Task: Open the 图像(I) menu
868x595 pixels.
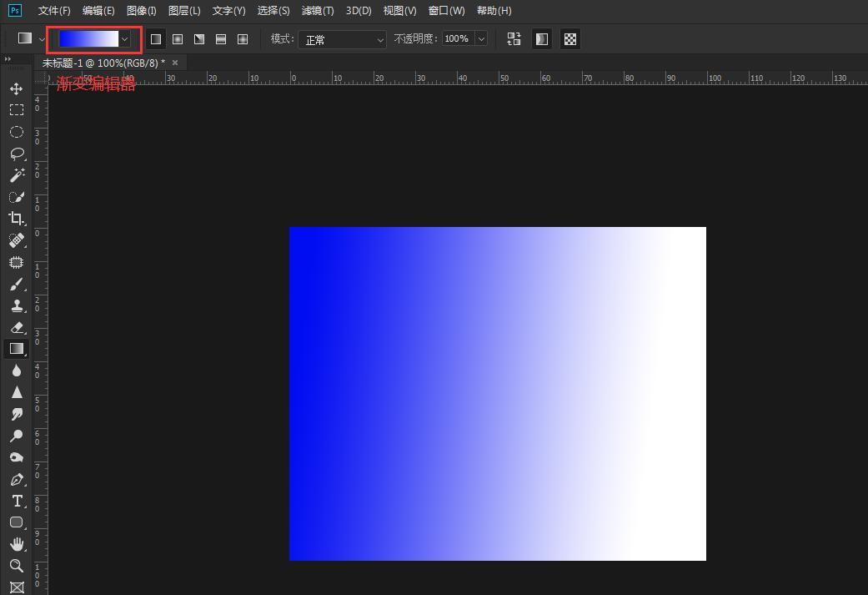Action: coord(141,11)
